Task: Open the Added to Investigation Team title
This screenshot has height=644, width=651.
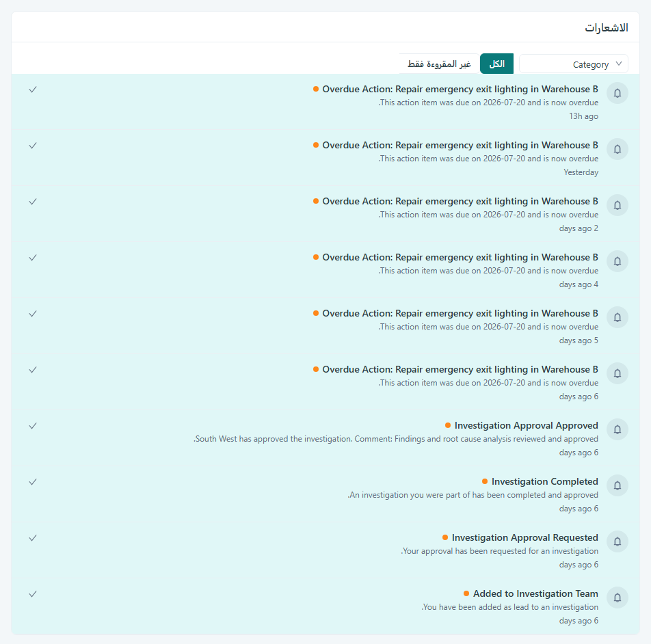Action: point(535,593)
